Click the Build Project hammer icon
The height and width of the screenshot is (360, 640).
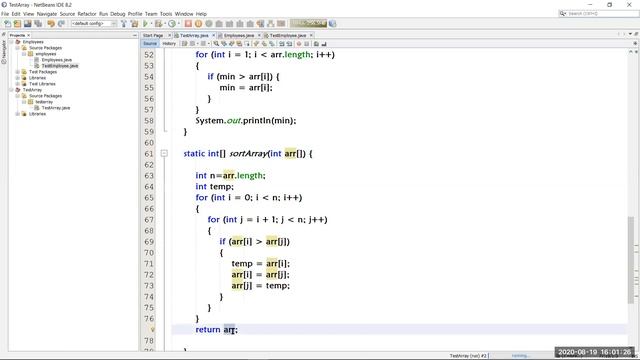pyautogui.click(x=124, y=24)
